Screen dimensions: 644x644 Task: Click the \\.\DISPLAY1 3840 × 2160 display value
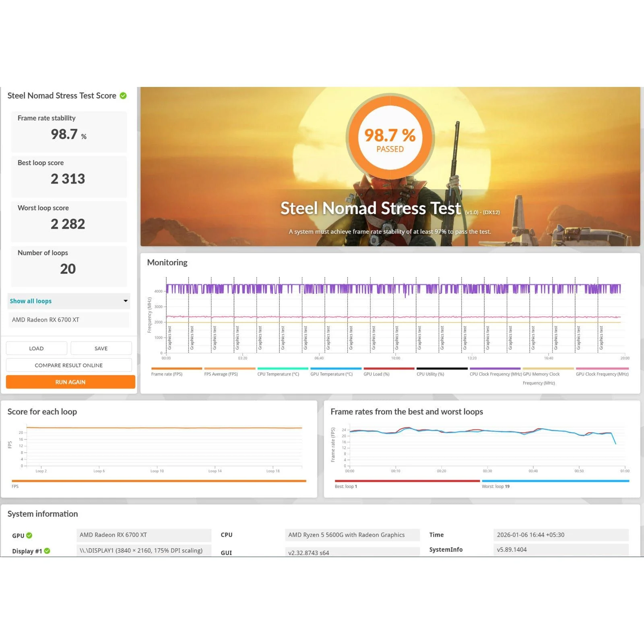pos(144,550)
